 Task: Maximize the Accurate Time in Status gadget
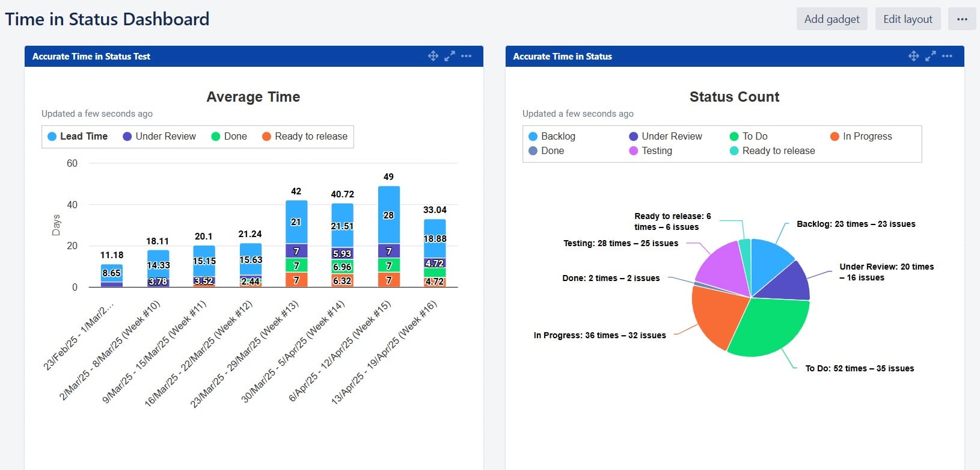(x=931, y=56)
